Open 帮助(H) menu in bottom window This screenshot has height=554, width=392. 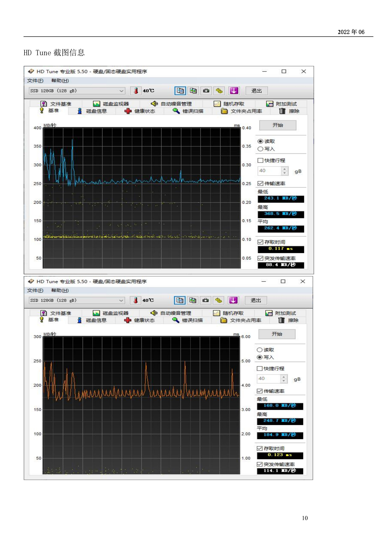(x=60, y=290)
